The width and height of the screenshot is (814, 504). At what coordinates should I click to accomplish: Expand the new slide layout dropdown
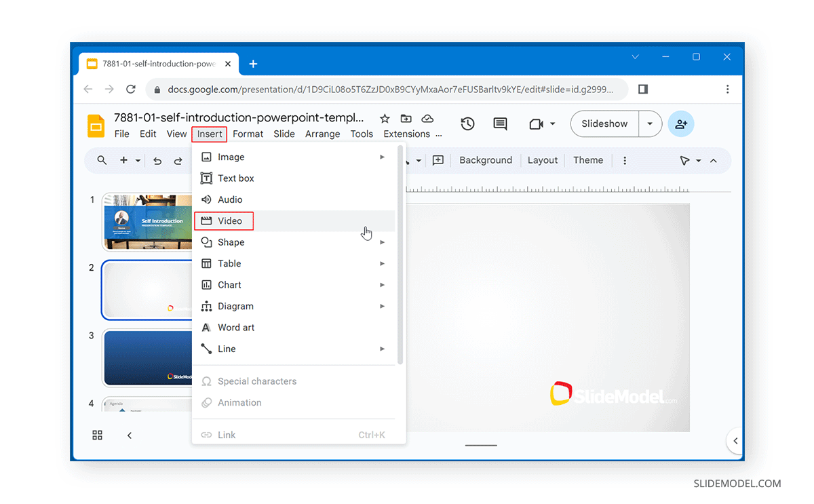138,160
